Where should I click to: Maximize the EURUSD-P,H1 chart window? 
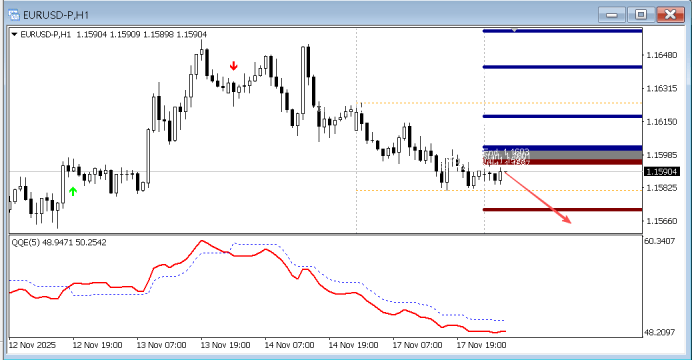tap(641, 15)
